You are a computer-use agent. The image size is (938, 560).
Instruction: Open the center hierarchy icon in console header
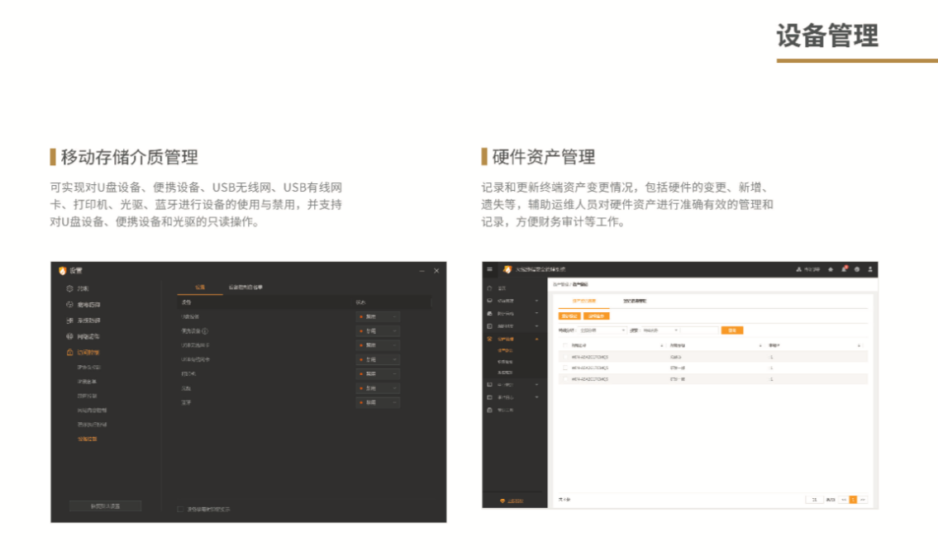coord(798,269)
